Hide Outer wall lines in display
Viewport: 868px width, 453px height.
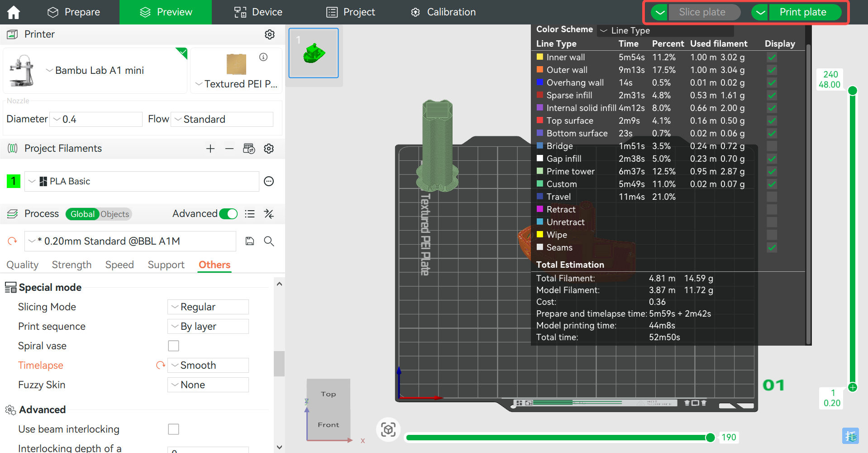(772, 70)
